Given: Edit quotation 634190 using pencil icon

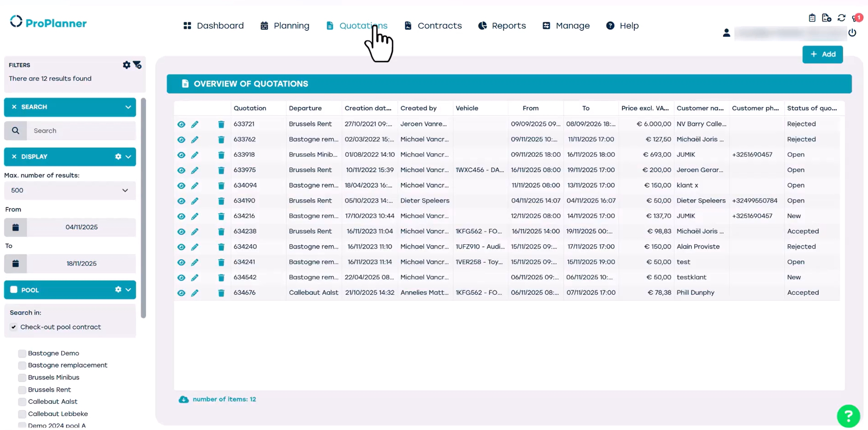Looking at the screenshot, I should click(x=194, y=201).
